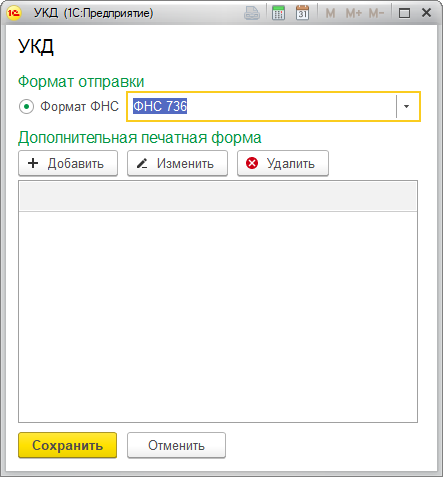This screenshot has height=477, width=443.
Task: Click the red cross icon on Удалить
Action: [252, 163]
